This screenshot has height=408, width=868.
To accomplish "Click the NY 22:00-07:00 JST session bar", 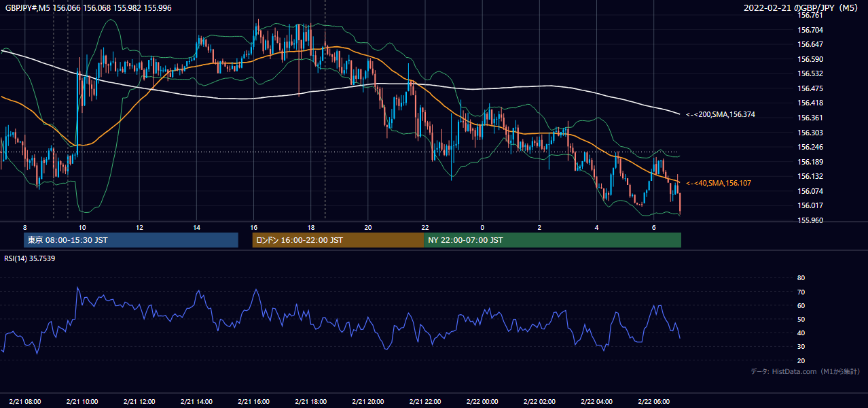I will click(552, 240).
